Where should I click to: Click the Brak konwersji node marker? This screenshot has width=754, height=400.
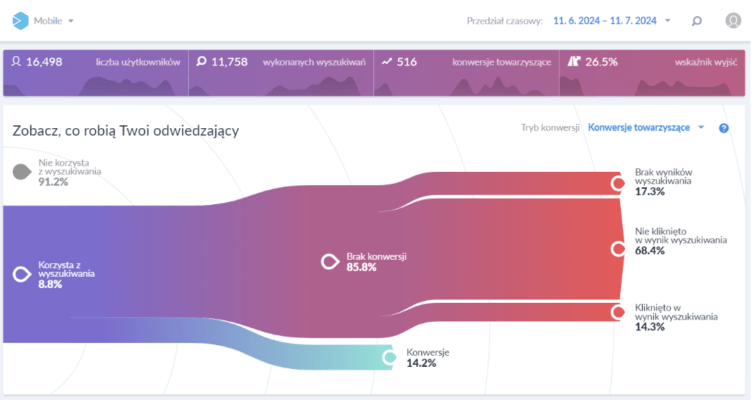click(330, 262)
